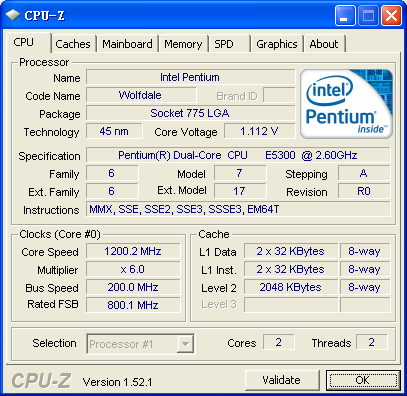Expand the Processor #1 selection dropdown arrow
Screen dimensions: 407x396
click(x=185, y=344)
